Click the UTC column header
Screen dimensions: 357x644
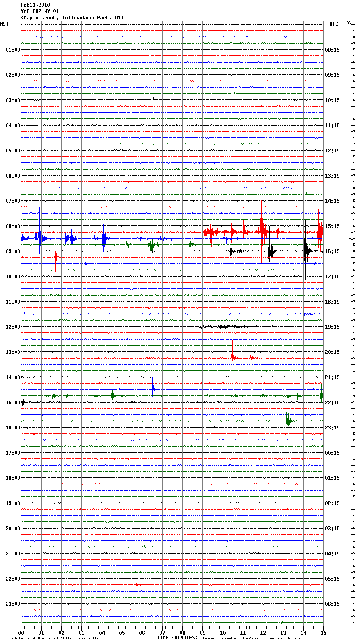pyautogui.click(x=334, y=24)
